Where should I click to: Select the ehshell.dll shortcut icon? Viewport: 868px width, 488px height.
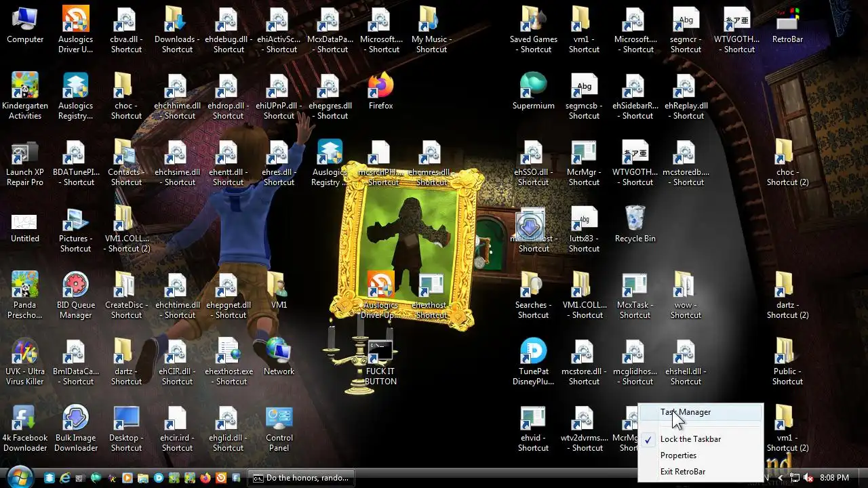click(x=686, y=363)
